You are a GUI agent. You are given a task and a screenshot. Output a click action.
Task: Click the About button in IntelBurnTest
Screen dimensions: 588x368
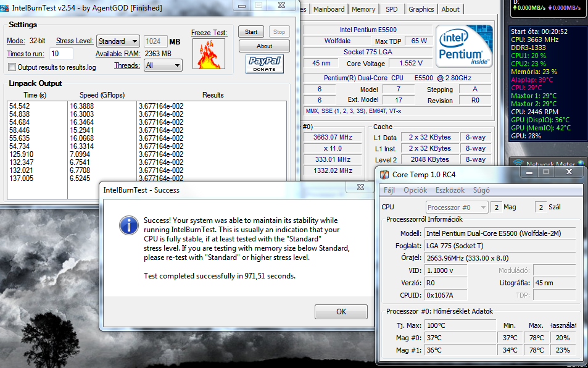click(x=264, y=46)
